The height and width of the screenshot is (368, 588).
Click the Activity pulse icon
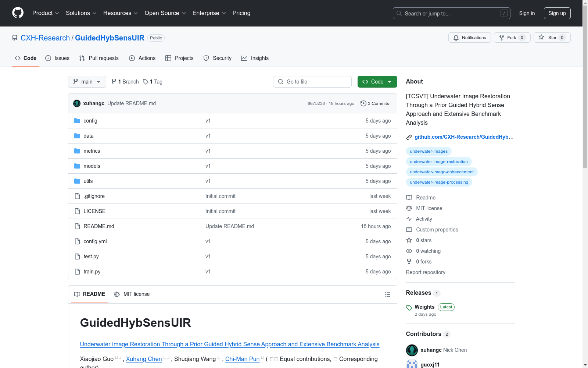(x=409, y=219)
